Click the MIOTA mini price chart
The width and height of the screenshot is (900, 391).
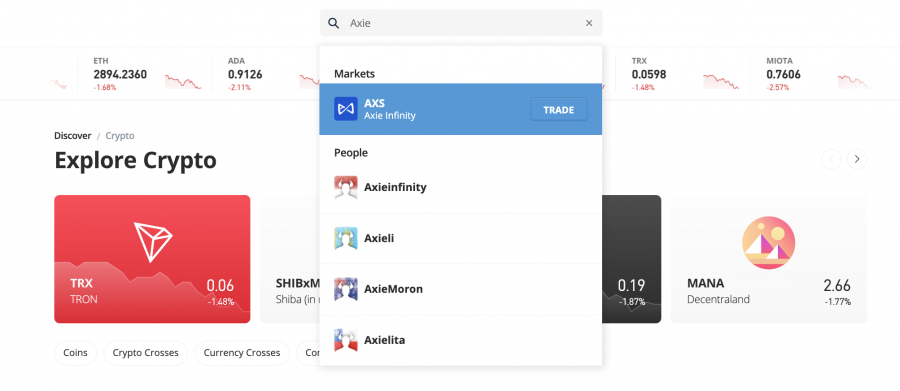pos(854,81)
